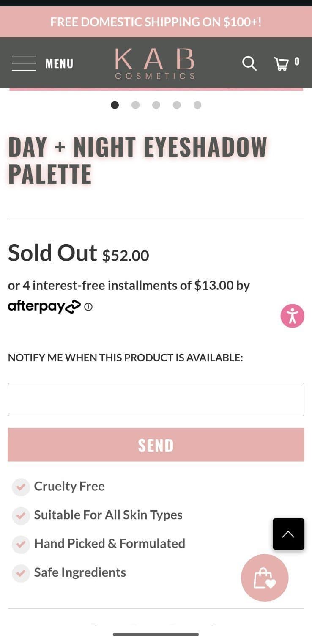Click the SEND notification button
Screen dimensions: 312x644
[156, 445]
